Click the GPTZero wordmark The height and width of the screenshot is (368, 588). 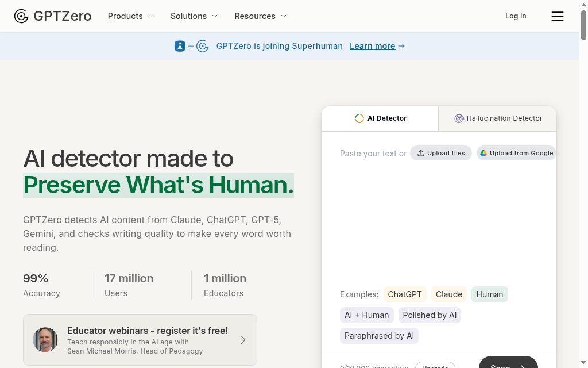coord(62,16)
